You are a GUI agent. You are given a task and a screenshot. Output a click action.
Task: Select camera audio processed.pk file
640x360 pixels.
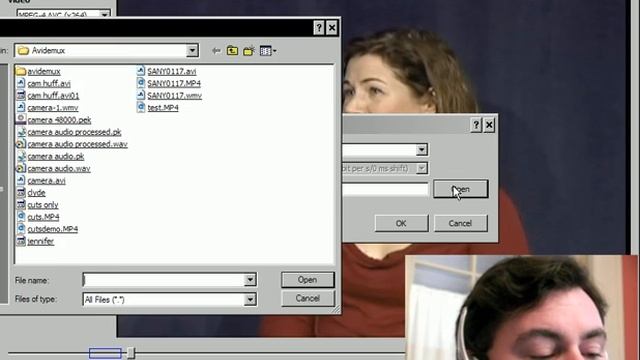(74, 132)
